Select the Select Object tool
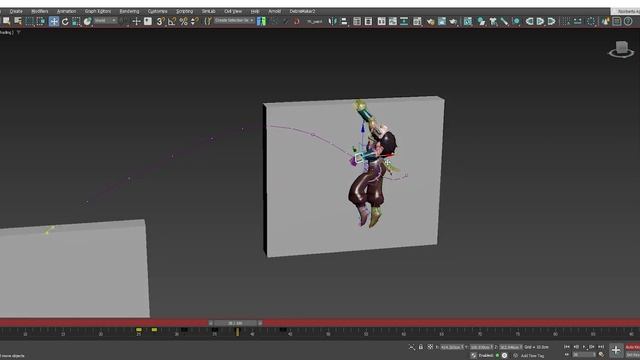Viewport: 640px width, 360px height. [x=7, y=21]
